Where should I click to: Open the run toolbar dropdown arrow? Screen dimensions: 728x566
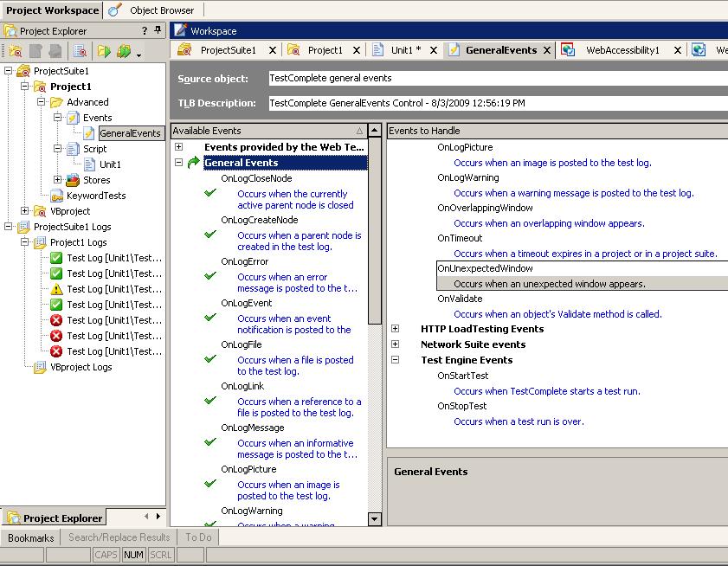point(139,54)
